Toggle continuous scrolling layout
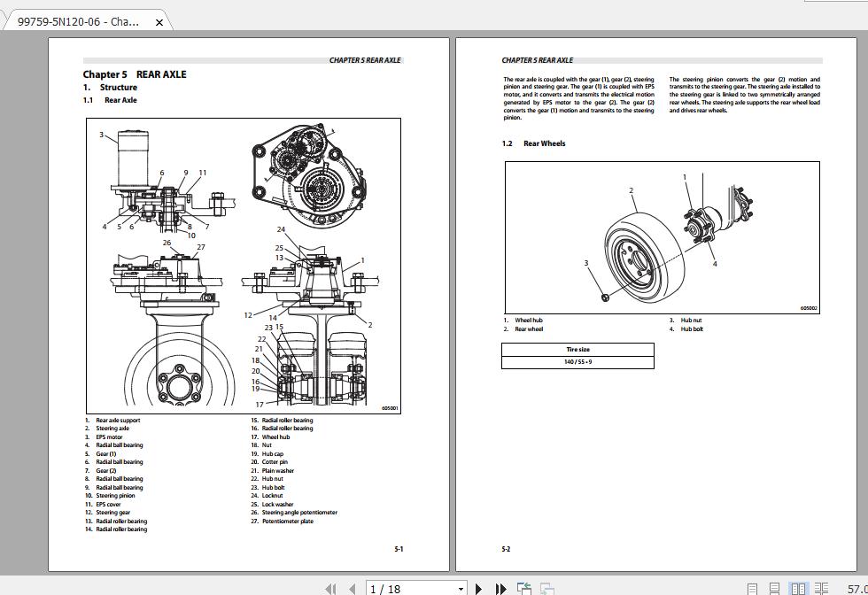 point(774,587)
